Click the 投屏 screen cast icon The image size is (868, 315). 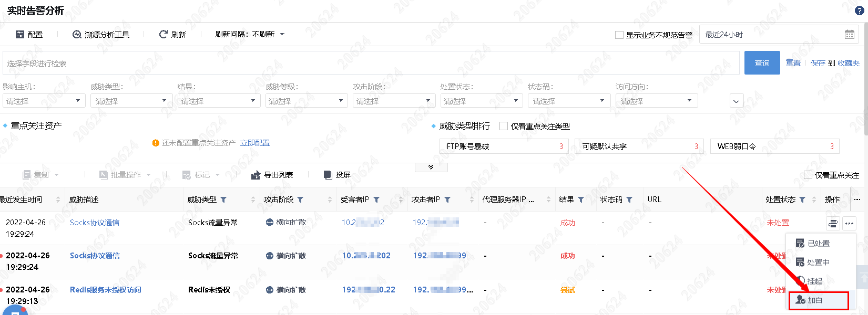click(x=328, y=175)
